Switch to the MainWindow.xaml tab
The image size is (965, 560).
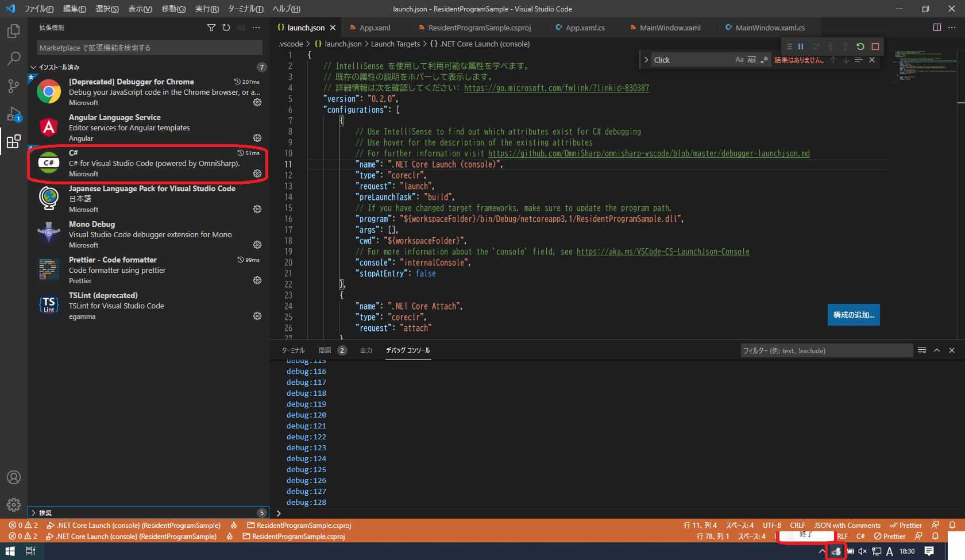click(x=670, y=28)
